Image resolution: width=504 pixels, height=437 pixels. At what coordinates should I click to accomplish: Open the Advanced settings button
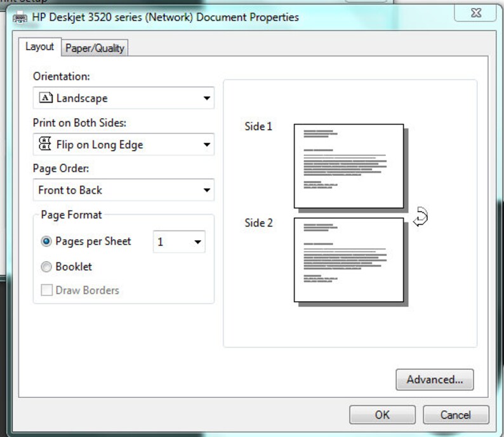tap(435, 379)
